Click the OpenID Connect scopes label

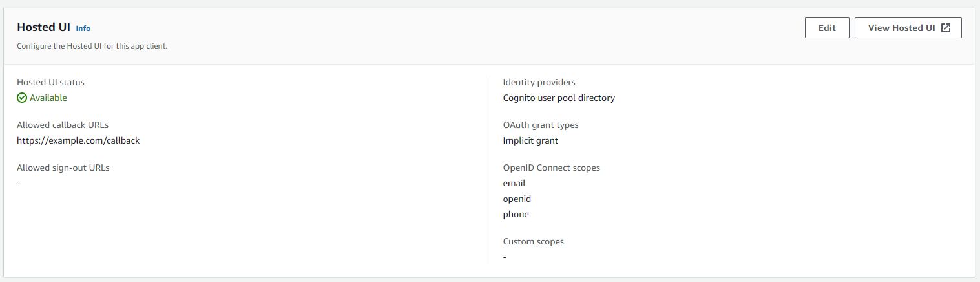[x=552, y=168]
